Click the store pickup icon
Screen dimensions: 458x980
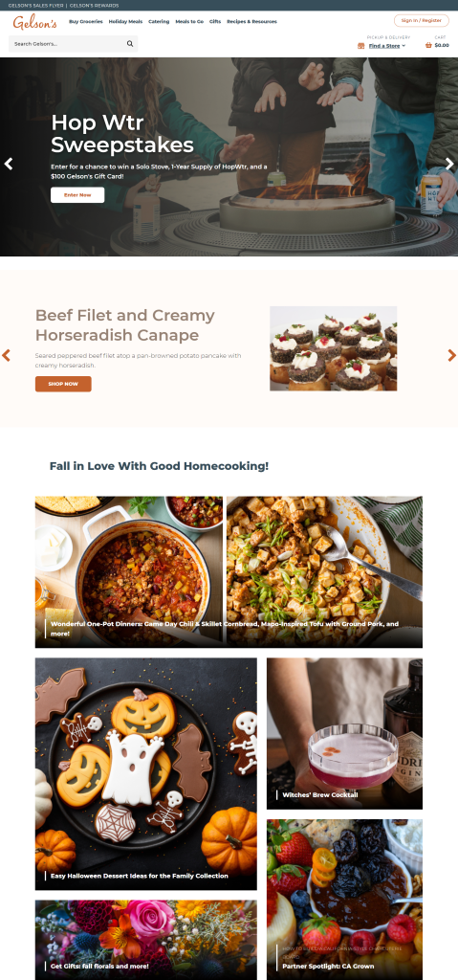pyautogui.click(x=360, y=46)
